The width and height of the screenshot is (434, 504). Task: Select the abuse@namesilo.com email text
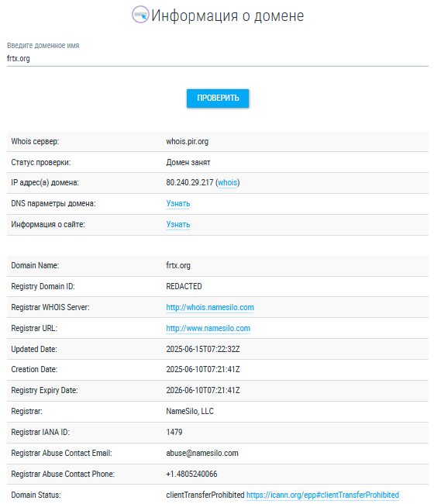coord(202,454)
